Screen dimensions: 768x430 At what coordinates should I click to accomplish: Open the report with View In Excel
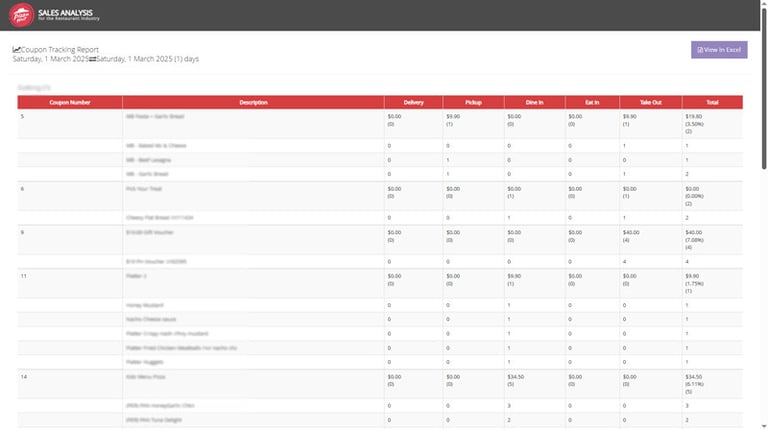[719, 49]
